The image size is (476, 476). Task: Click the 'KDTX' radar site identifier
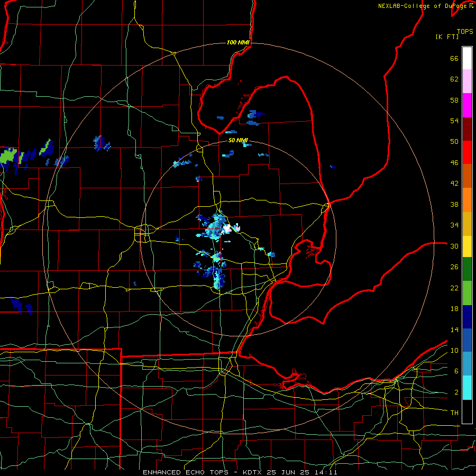[x=253, y=472]
